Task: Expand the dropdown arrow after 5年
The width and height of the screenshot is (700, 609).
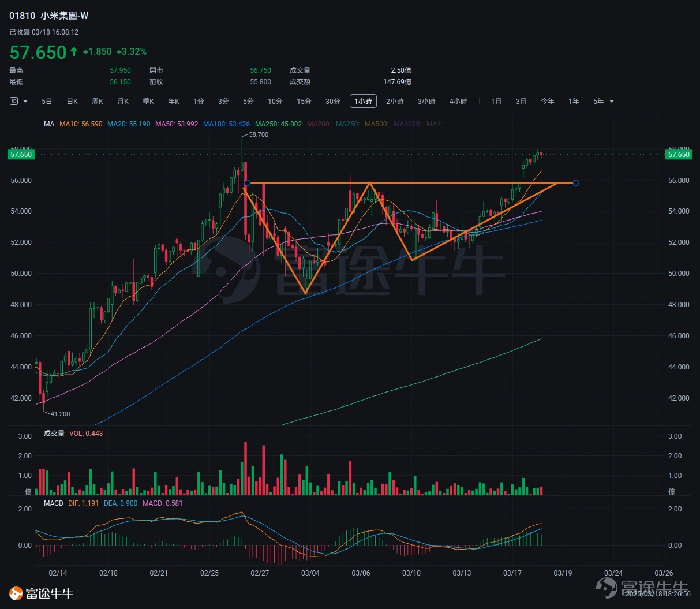Action: point(612,102)
